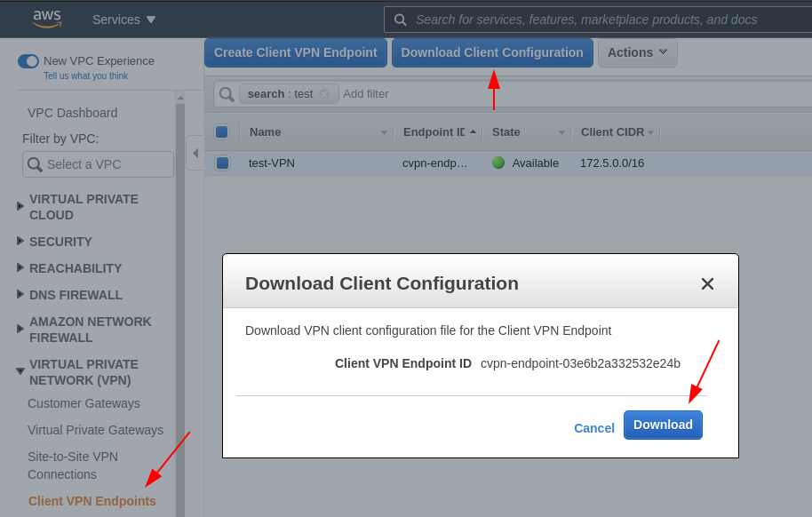Toggle the New VPC Experience switch

(x=28, y=61)
